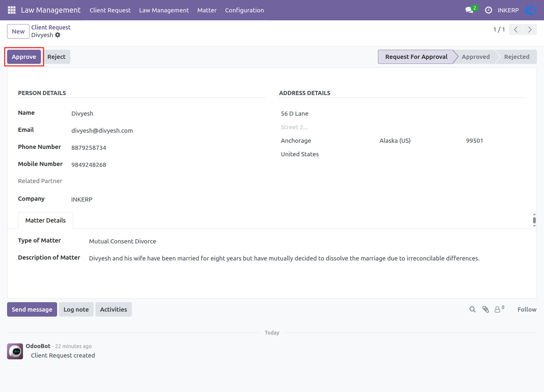Show followers list icon
Screen dimensions: 544x392
499,309
